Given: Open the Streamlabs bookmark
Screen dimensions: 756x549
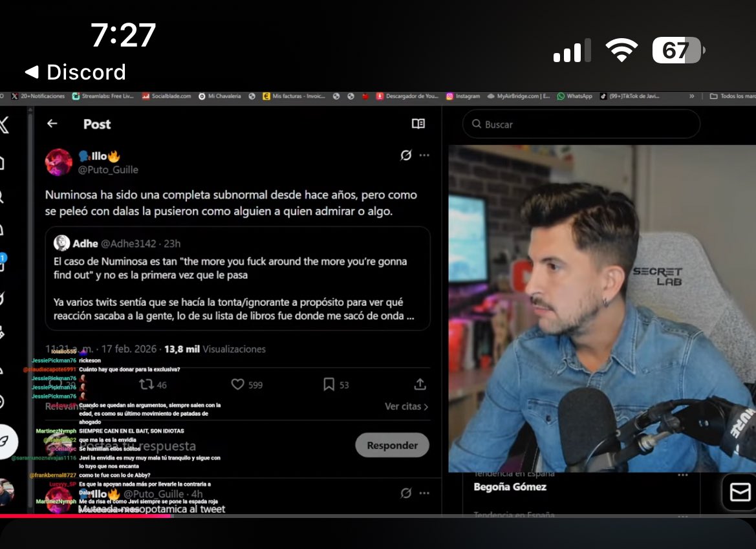Looking at the screenshot, I should point(103,96).
